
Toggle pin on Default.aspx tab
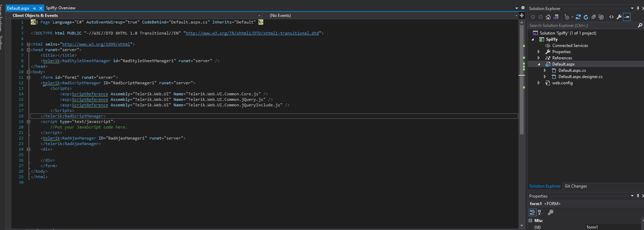tap(34, 8)
